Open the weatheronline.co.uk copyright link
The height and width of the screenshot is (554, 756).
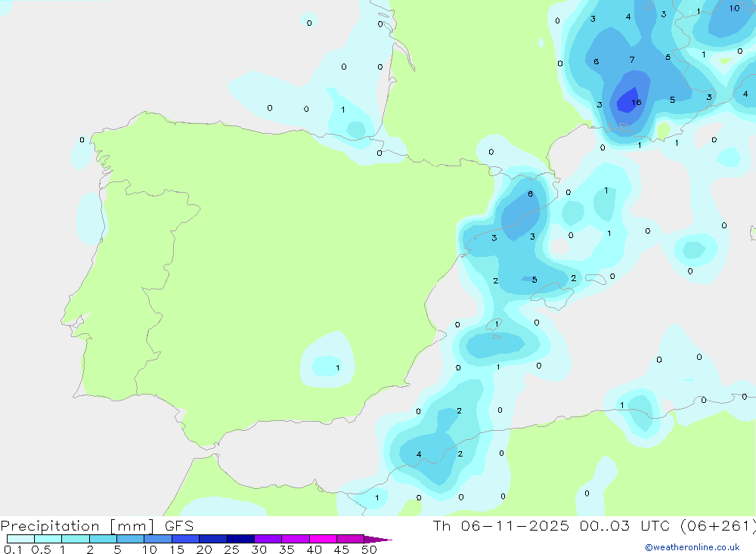coord(692,547)
